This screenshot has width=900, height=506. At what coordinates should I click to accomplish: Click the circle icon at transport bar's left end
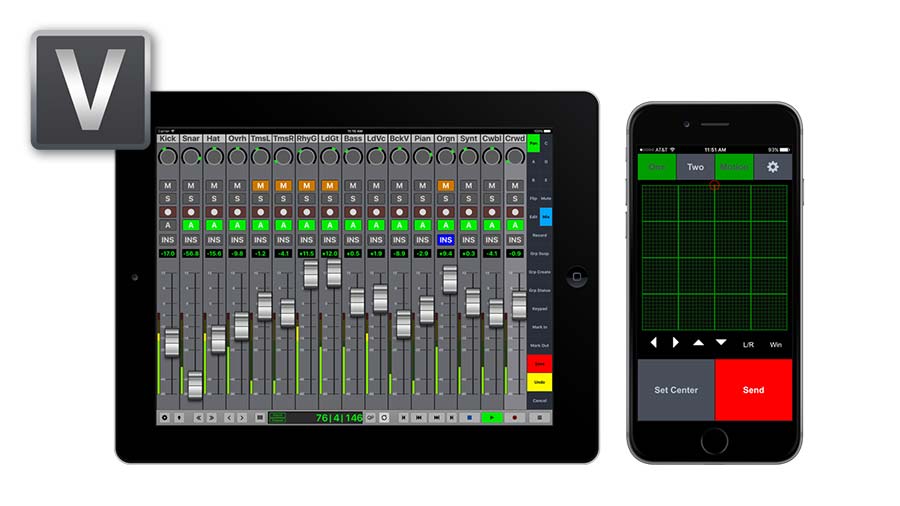click(165, 418)
